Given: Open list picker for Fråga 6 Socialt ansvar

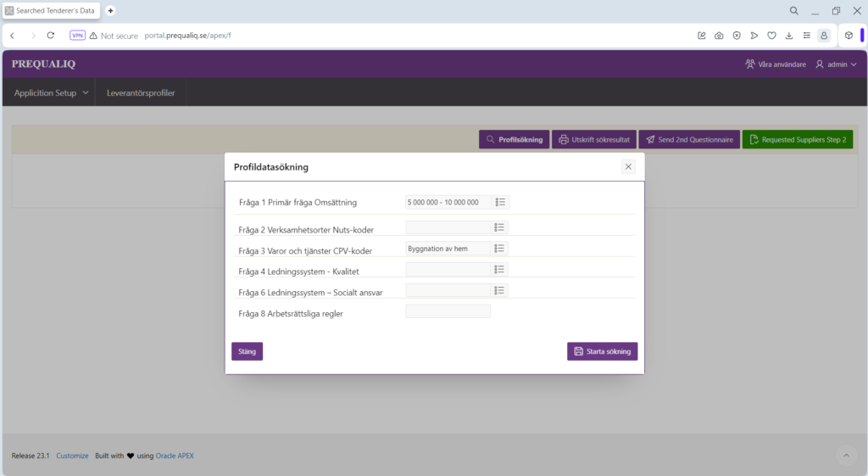Looking at the screenshot, I should (x=499, y=290).
